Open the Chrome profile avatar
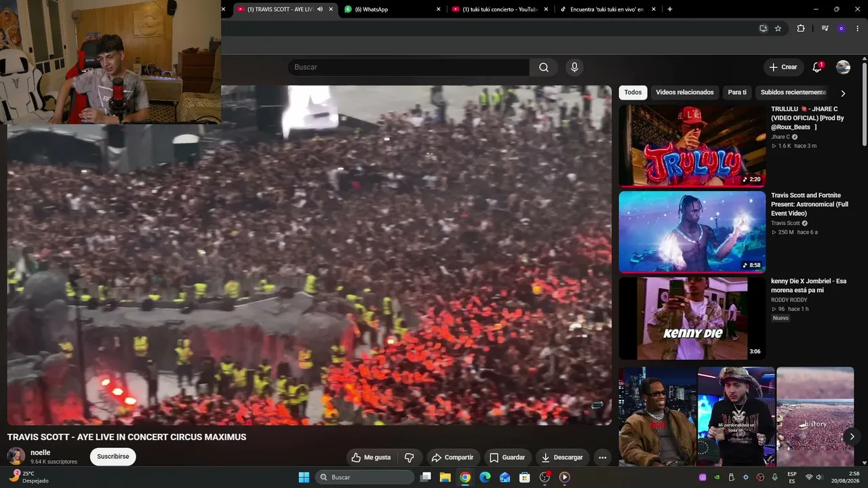 point(842,28)
